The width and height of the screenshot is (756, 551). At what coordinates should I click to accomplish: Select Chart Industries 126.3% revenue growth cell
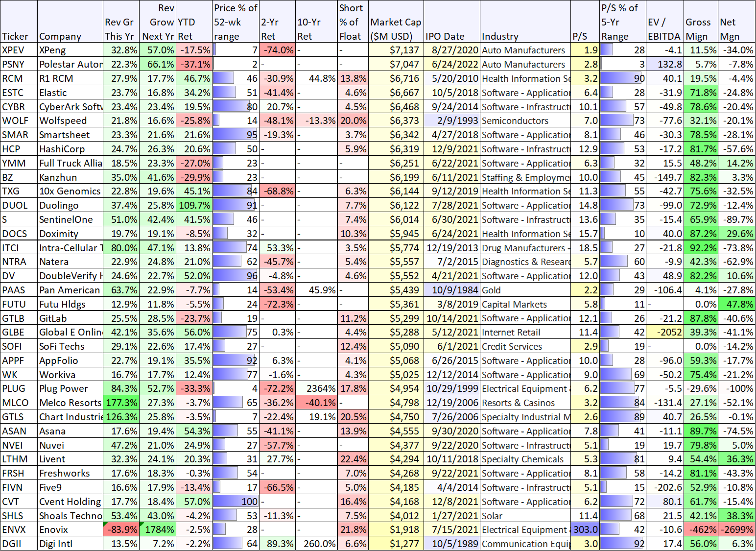121,417
